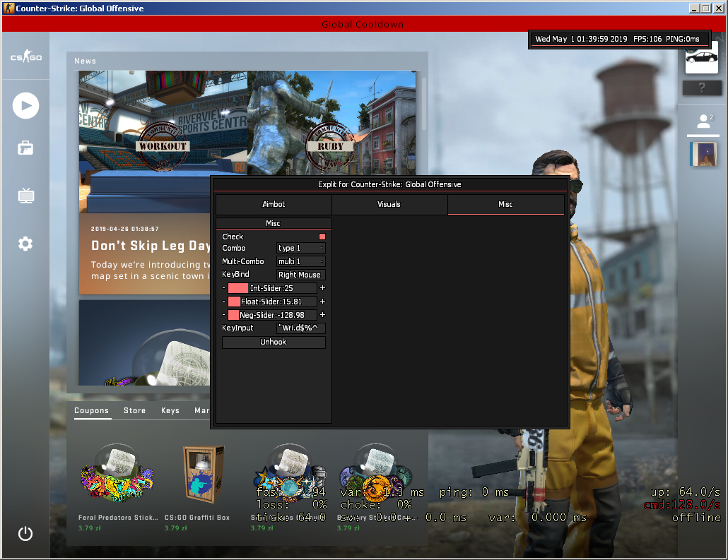Select the Misc tab
The image size is (728, 560).
coord(505,204)
